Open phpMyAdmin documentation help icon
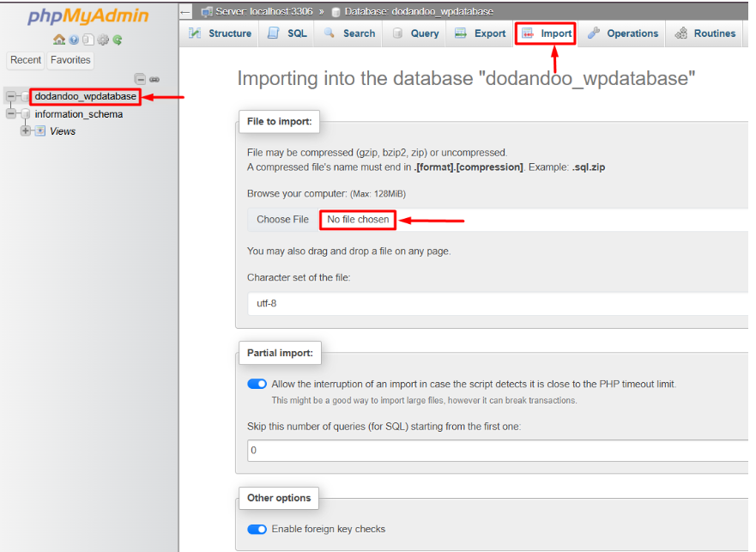Screen dimensions: 756x552 click(74, 39)
